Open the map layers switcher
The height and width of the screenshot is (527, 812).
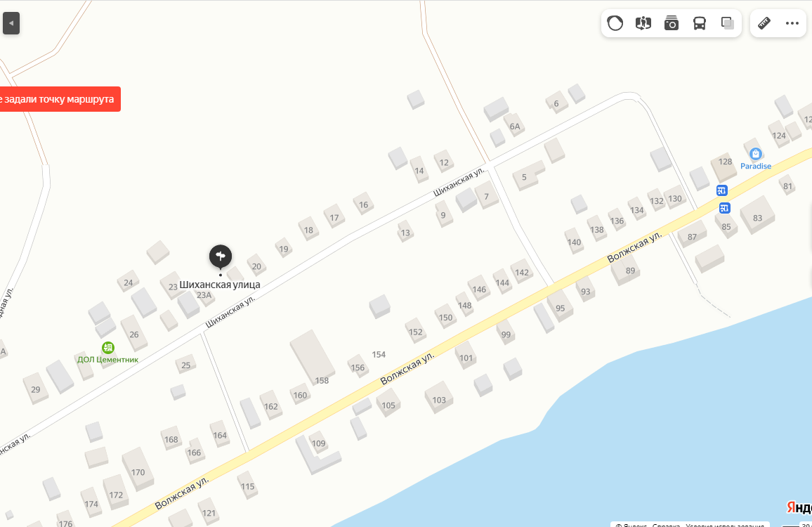click(728, 23)
